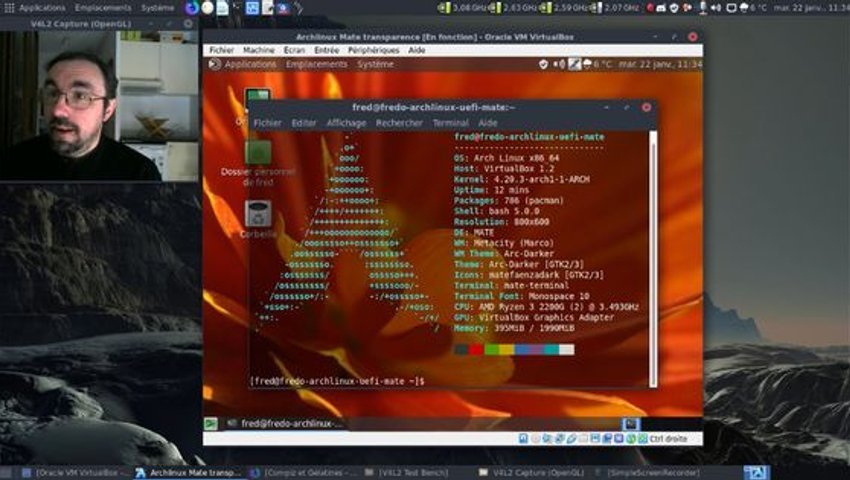Image resolution: width=850 pixels, height=480 pixels.
Task: Click the hard disk activity icon in VirtualBox status bar
Action: [x=523, y=439]
